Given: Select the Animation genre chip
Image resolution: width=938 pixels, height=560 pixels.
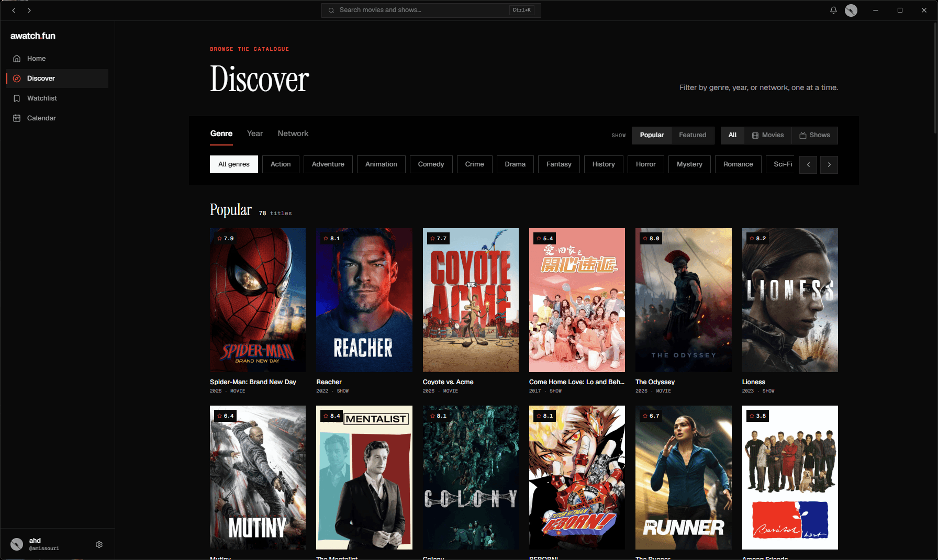Looking at the screenshot, I should 381,164.
